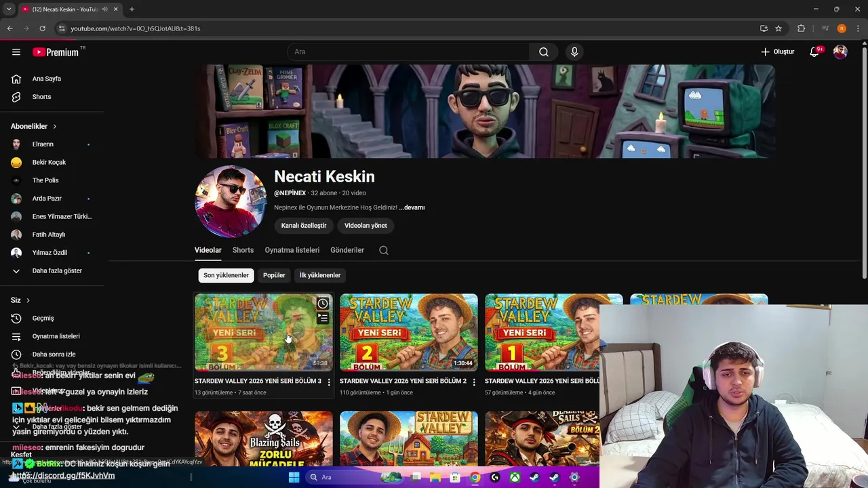Image resolution: width=868 pixels, height=488 pixels.
Task: Activate voice search microphone
Action: pyautogui.click(x=574, y=52)
